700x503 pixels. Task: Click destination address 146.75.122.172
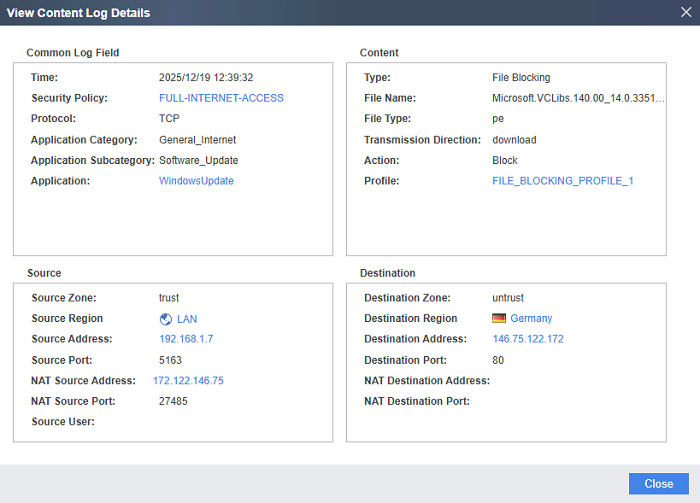[x=528, y=339]
